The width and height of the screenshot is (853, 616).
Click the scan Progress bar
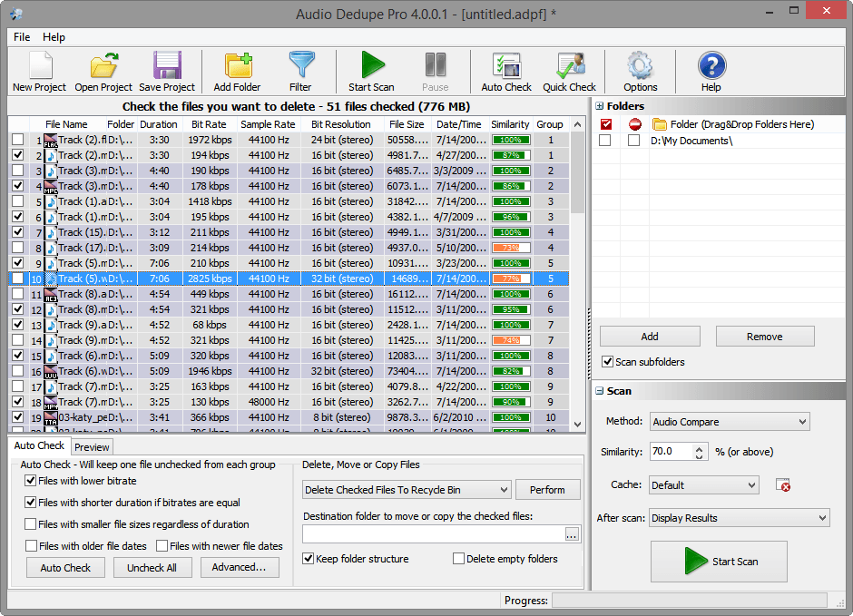point(690,601)
